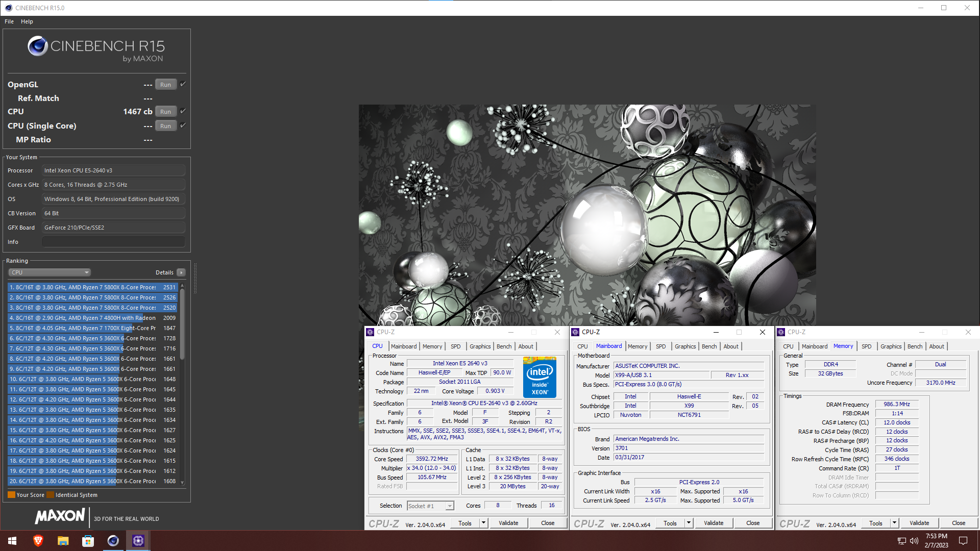Switch to SPD tab in CPU-Z Mainboard window

point(660,346)
